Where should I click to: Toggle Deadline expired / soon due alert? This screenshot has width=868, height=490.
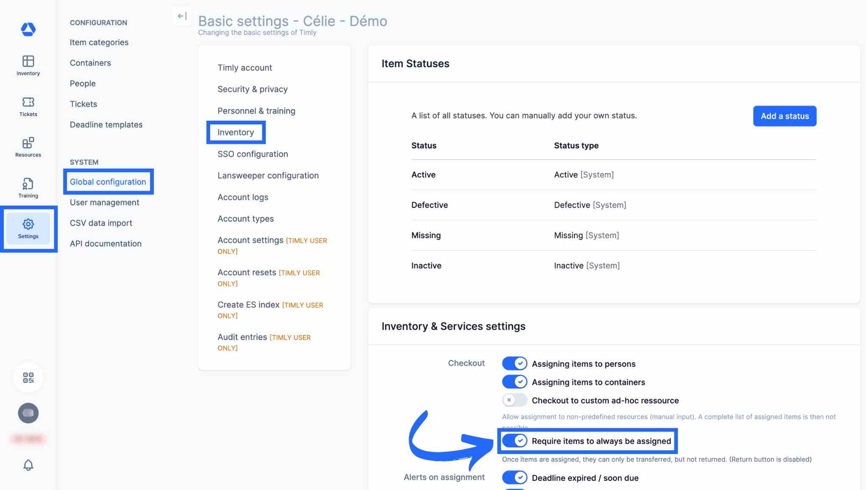(x=515, y=478)
